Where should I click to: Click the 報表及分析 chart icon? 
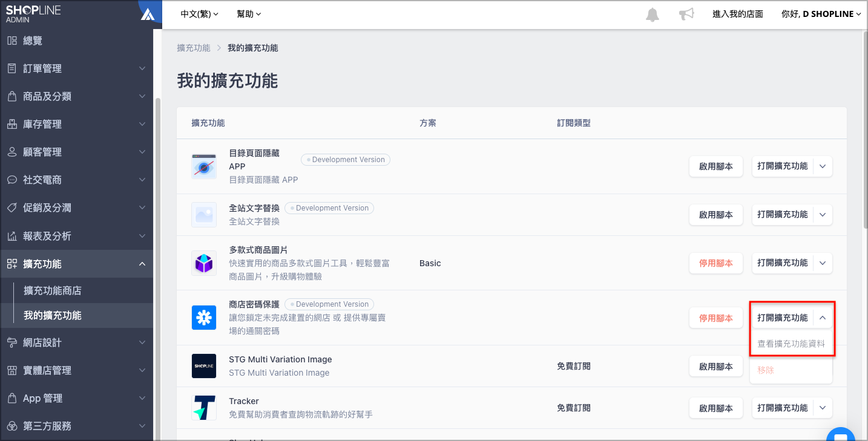[12, 236]
